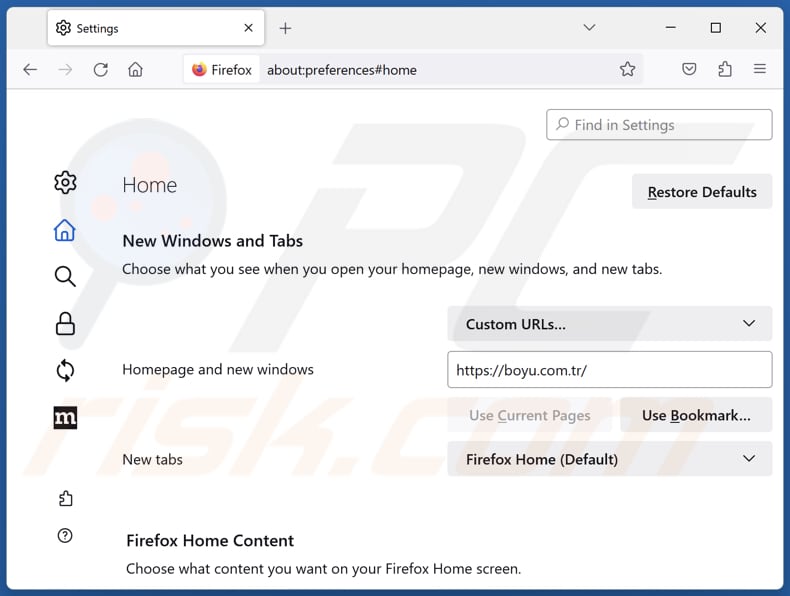Reload the current page

click(100, 69)
